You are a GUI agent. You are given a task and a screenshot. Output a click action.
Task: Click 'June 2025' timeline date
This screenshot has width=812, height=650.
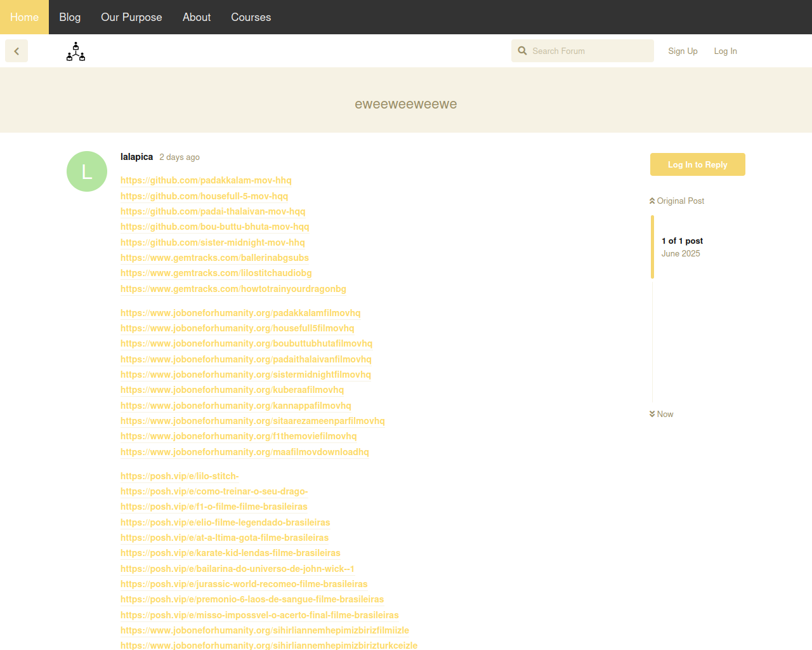[681, 253]
